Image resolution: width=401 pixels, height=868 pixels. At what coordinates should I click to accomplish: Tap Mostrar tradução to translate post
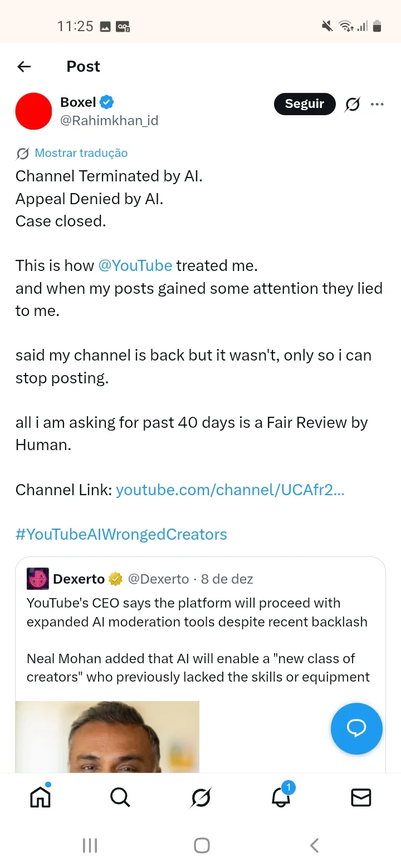tap(81, 153)
